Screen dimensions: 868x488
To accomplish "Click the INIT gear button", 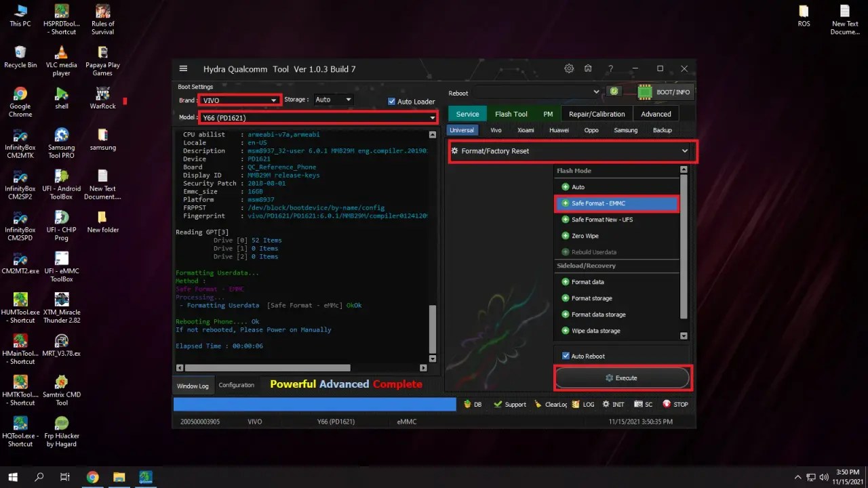I will tap(612, 404).
